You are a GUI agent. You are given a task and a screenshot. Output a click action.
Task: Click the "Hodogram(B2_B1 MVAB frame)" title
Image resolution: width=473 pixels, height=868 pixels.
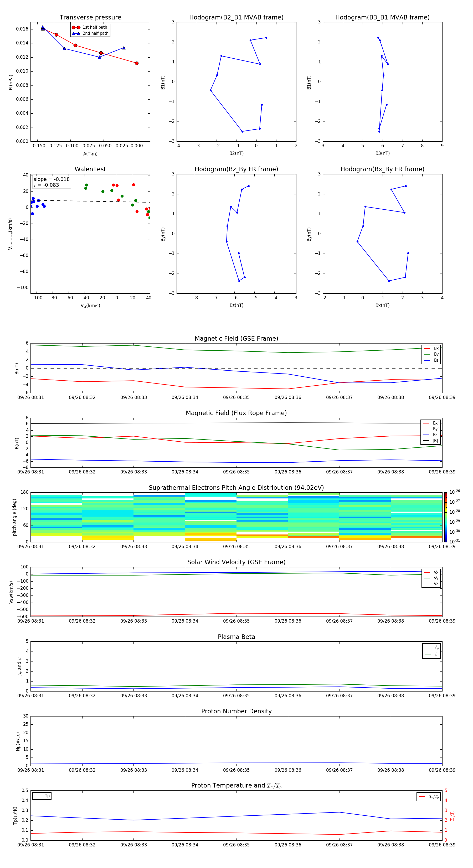tap(236, 18)
